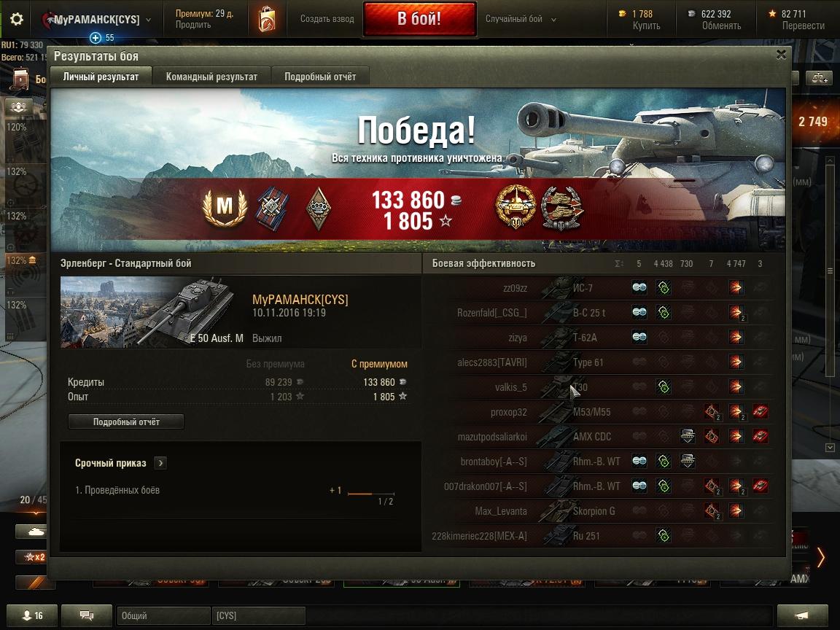Open the chat channels speech bubble icon
840x630 pixels.
(x=87, y=615)
